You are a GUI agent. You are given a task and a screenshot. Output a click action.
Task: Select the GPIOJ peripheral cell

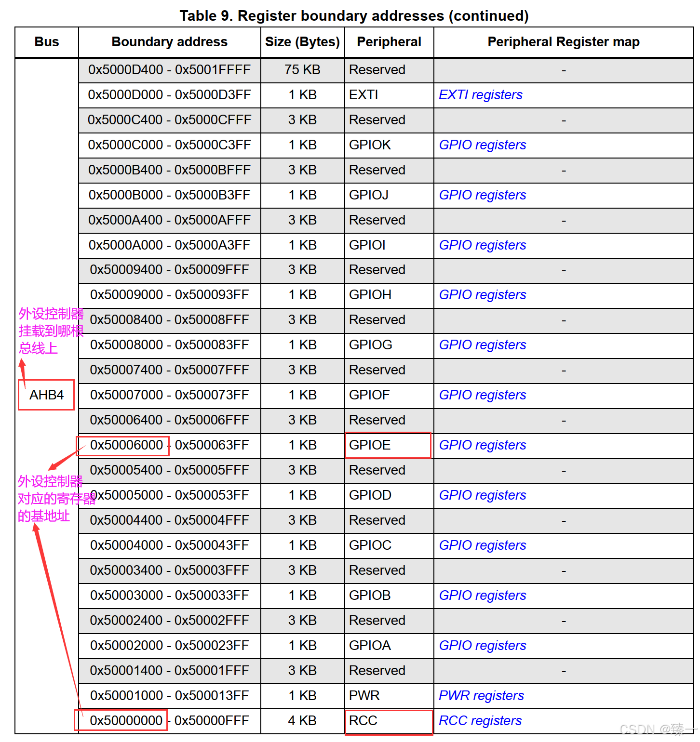389,195
